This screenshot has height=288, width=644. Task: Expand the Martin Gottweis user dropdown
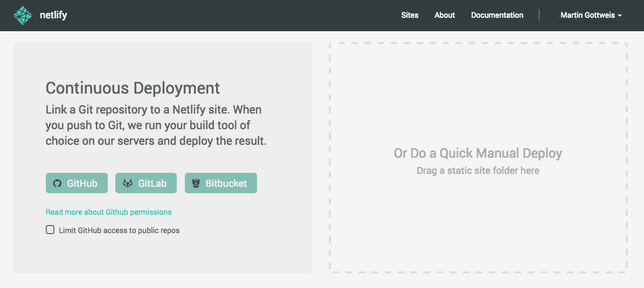591,15
